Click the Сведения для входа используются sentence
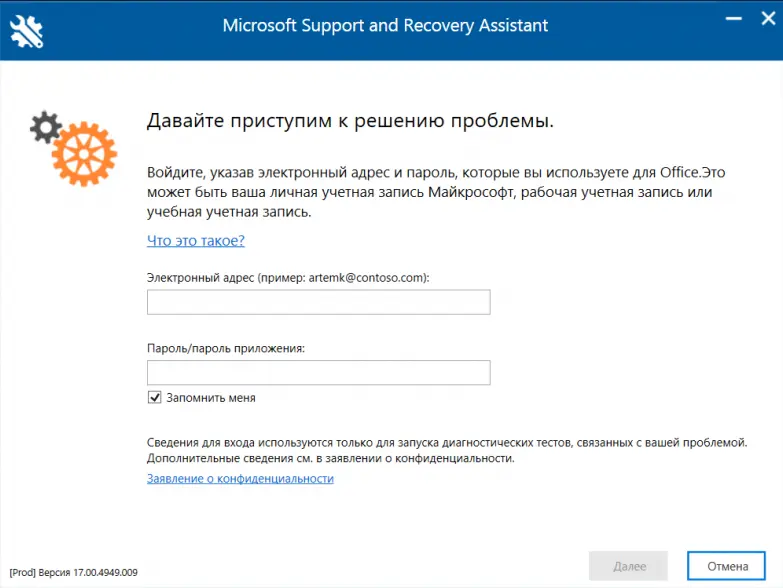783x588 pixels. [447, 441]
